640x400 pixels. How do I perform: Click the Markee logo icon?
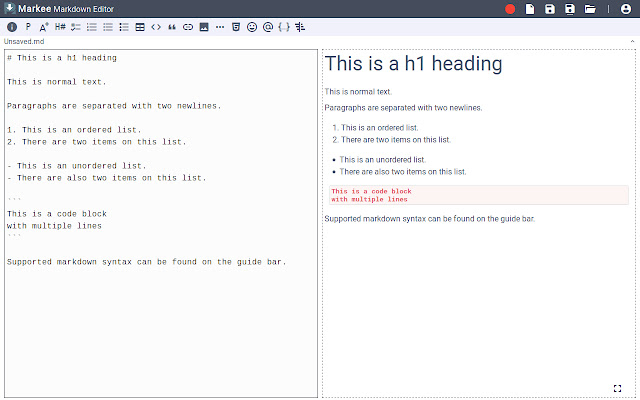click(9, 8)
